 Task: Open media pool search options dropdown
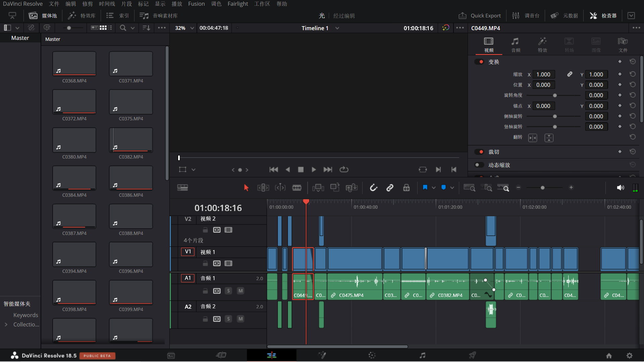tap(132, 28)
